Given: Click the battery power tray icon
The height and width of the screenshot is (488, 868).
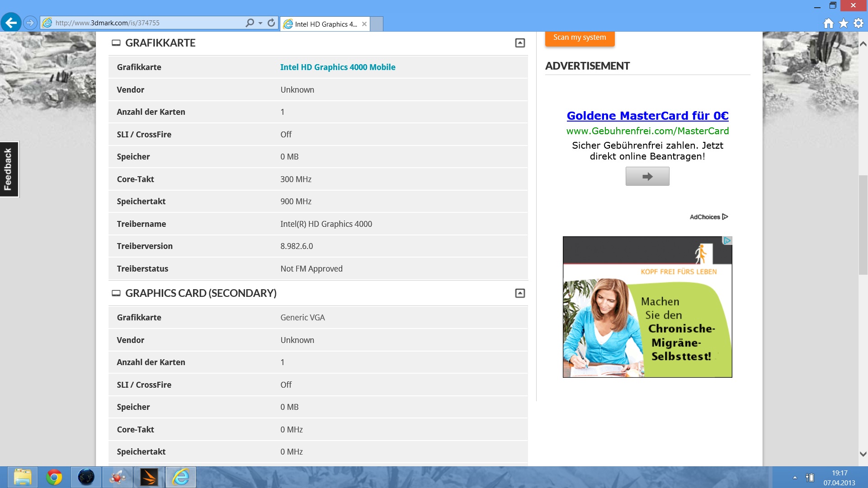Looking at the screenshot, I should point(810,477).
